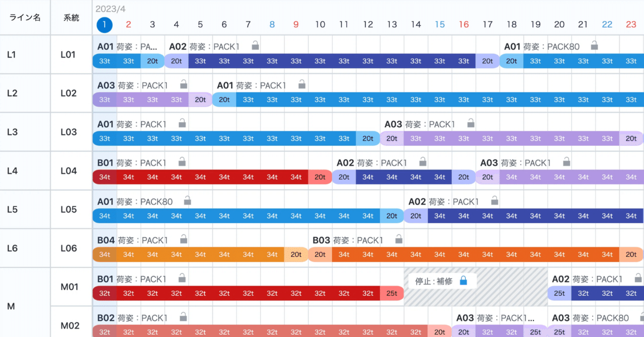Select the L1 line name cell

25,54
